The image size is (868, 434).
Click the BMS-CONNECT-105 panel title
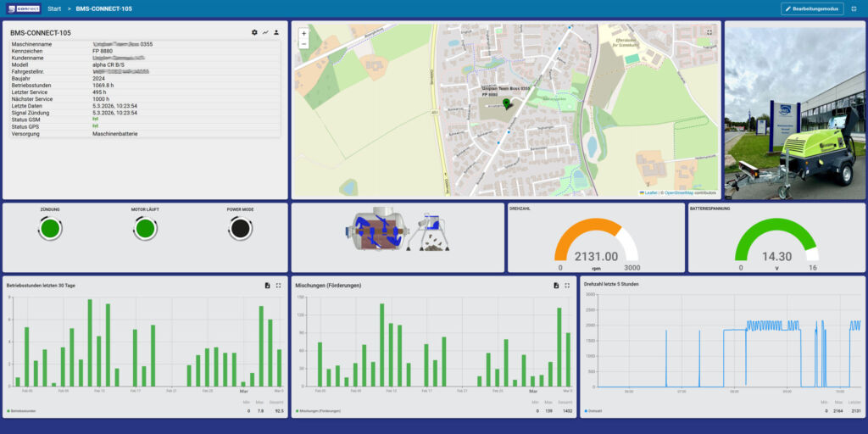41,33
